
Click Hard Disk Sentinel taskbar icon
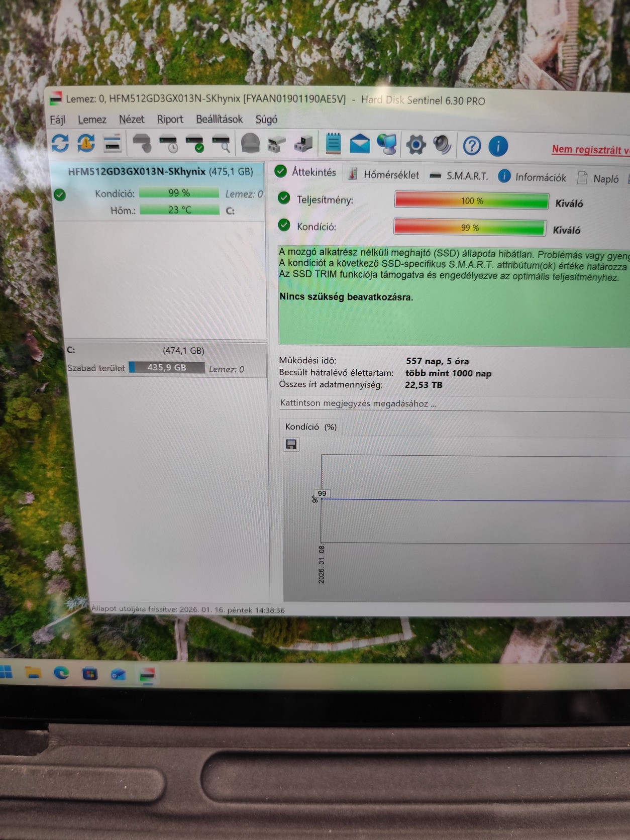pyautogui.click(x=147, y=675)
